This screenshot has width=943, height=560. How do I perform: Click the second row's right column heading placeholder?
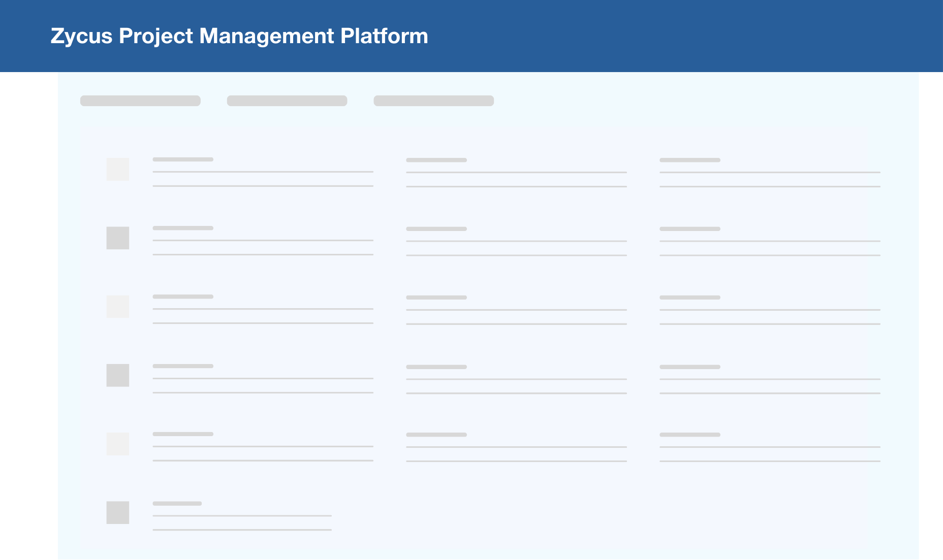(690, 229)
